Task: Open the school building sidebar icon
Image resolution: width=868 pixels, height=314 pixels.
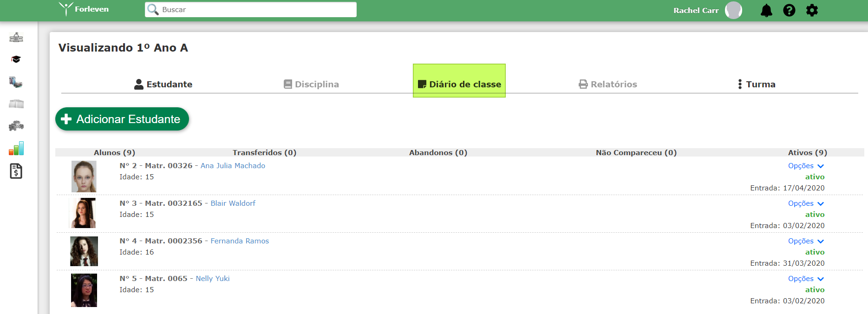Action: (16, 37)
